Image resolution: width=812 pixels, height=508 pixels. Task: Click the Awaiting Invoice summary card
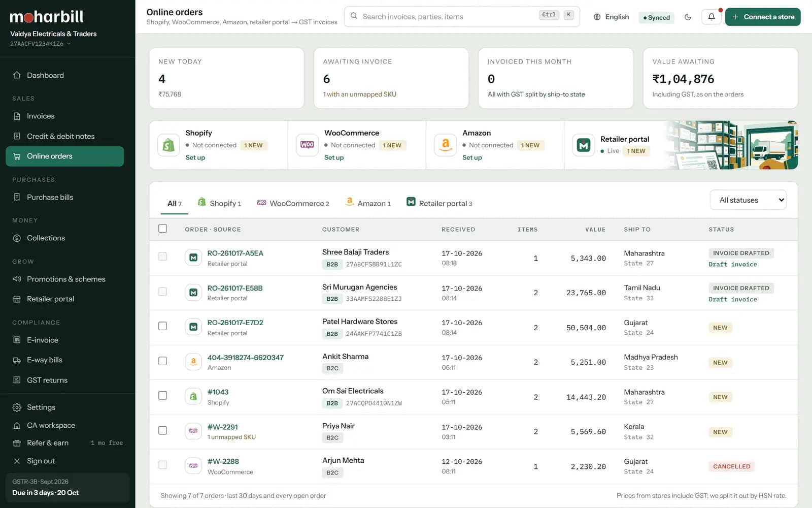391,78
